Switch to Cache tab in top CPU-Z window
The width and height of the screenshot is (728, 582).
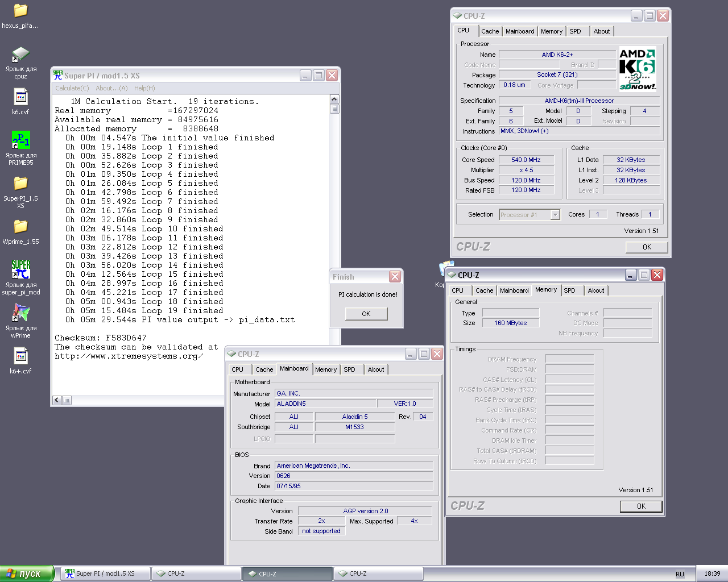click(490, 32)
